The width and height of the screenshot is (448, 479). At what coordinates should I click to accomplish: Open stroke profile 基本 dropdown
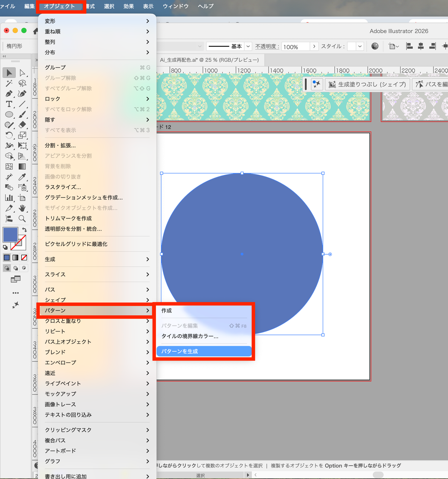pyautogui.click(x=248, y=46)
